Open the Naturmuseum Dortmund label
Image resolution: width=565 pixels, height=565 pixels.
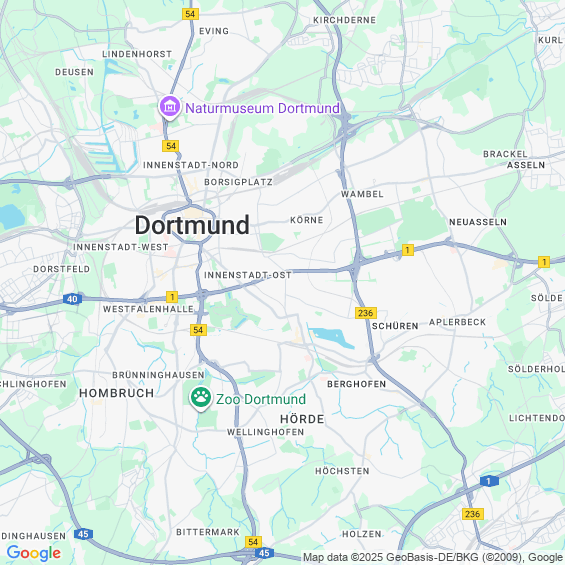(x=262, y=108)
